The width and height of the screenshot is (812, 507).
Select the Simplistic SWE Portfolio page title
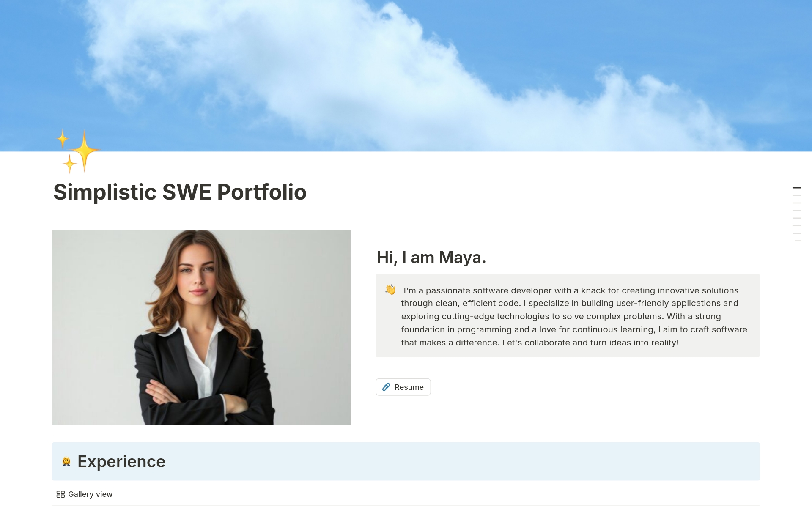(180, 192)
